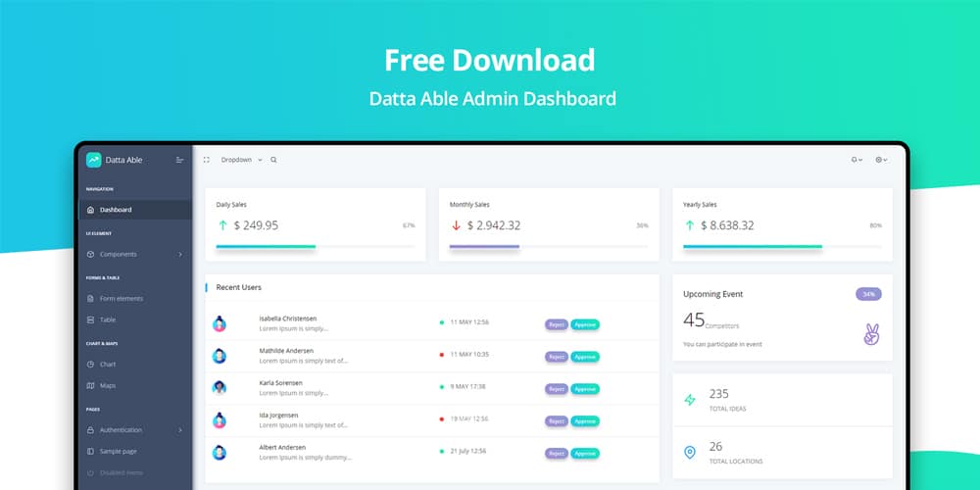This screenshot has height=490, width=980.
Task: Click the Total Locations map pin icon
Action: [690, 453]
